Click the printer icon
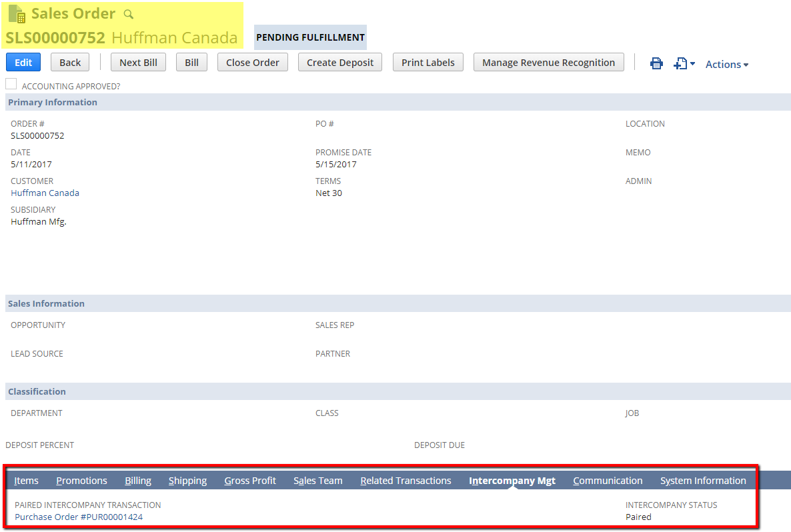 (x=656, y=63)
